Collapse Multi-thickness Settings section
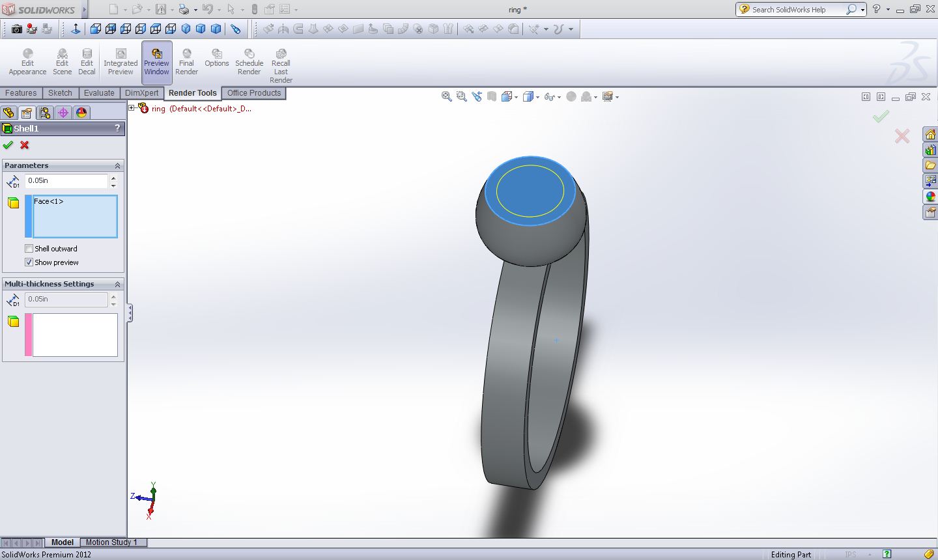 (x=117, y=284)
